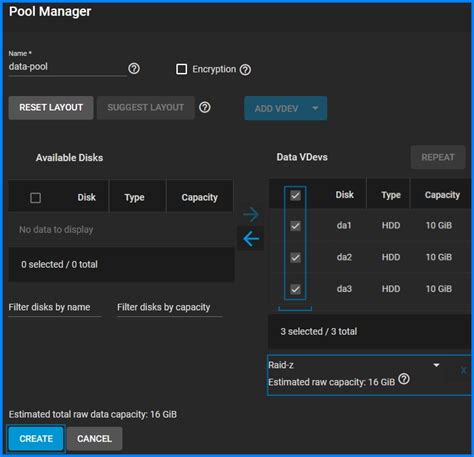Click the Cancel button

[x=94, y=439]
